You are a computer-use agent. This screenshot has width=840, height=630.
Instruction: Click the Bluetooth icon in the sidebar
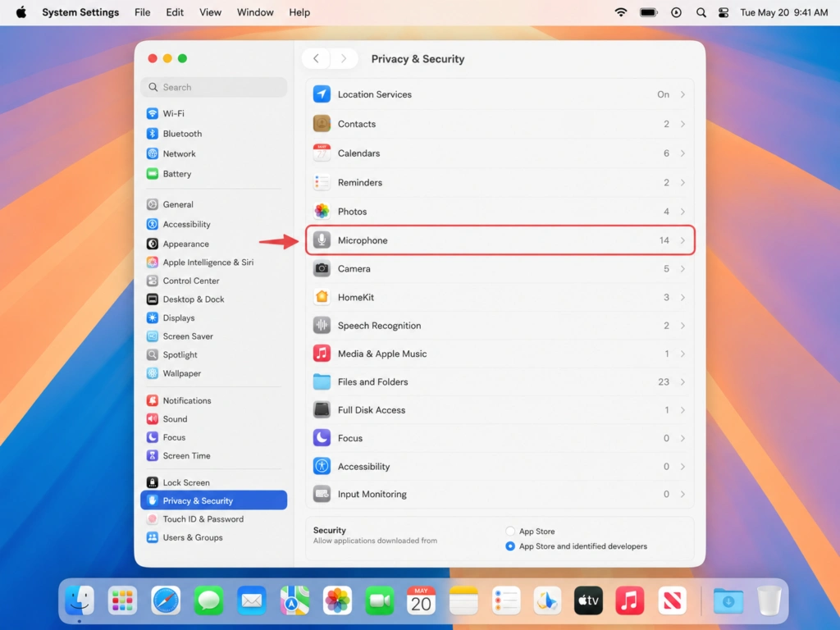click(152, 134)
